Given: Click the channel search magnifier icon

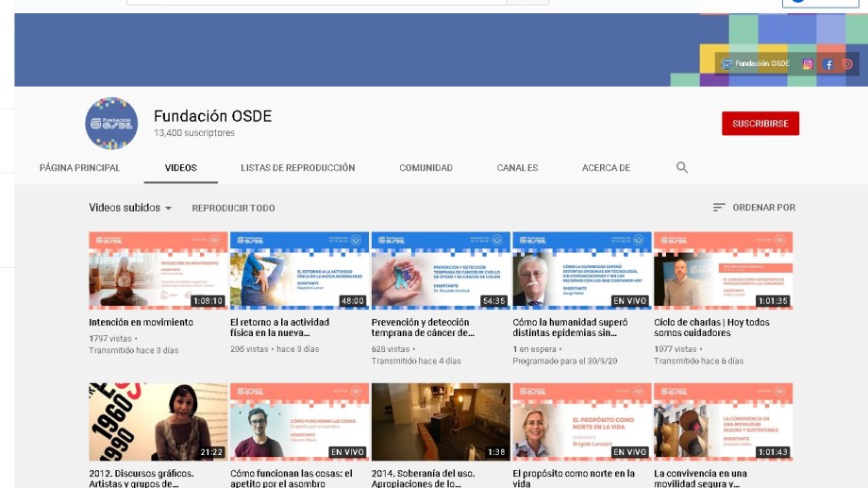Looking at the screenshot, I should 682,168.
